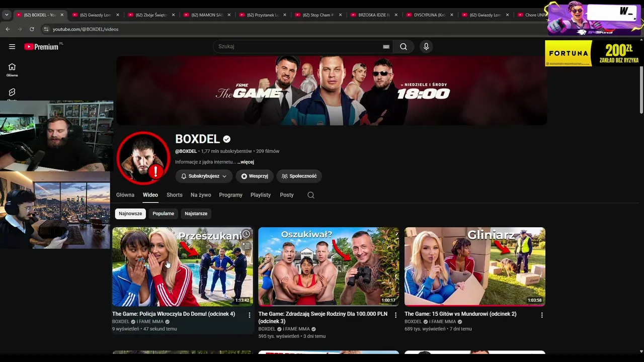Open options for the odcinek 2 video
Screen dimensions: 644x362
pyautogui.click(x=542, y=315)
